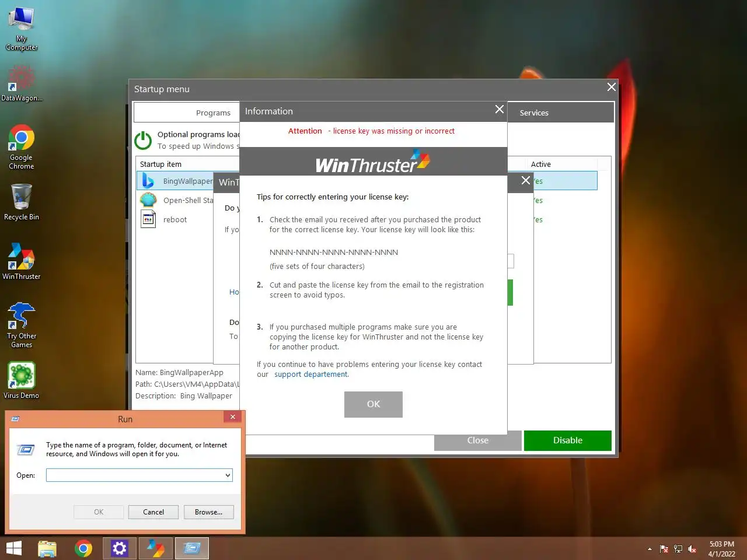The image size is (747, 560).
Task: Click the reboot startup item icon
Action: coord(148,219)
